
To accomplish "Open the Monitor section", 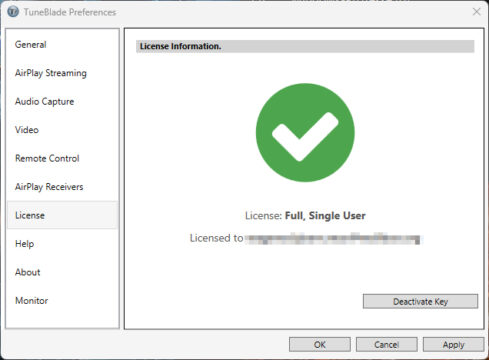I will pos(62,301).
